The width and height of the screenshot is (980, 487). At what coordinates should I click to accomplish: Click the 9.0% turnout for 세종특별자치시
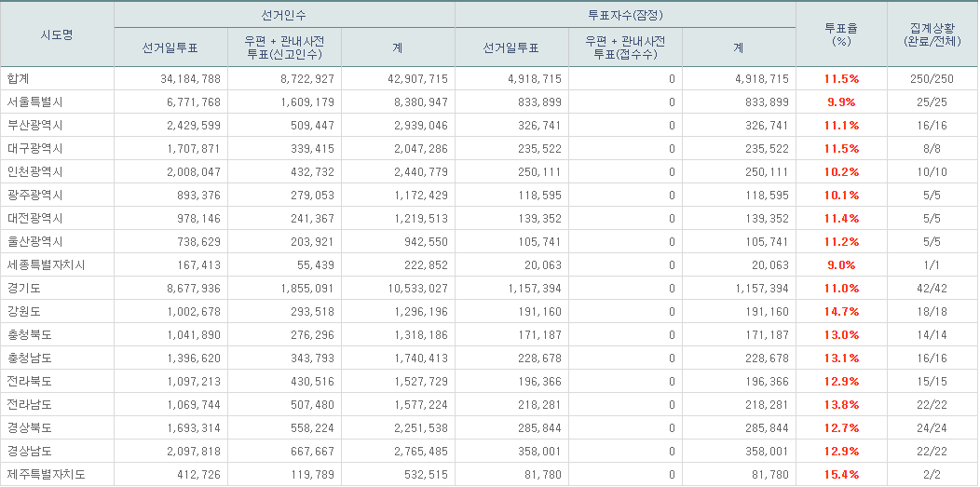(841, 265)
